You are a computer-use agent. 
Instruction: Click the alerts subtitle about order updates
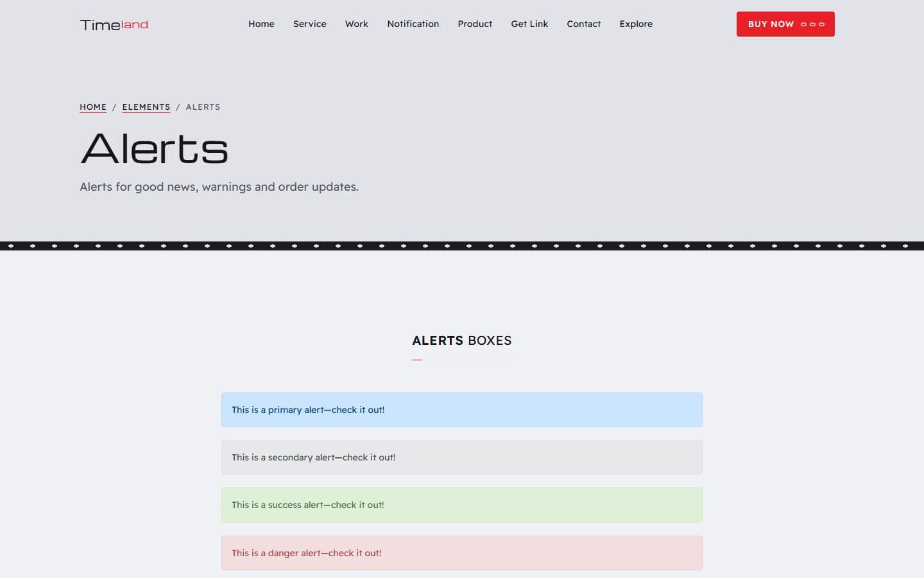(x=219, y=187)
